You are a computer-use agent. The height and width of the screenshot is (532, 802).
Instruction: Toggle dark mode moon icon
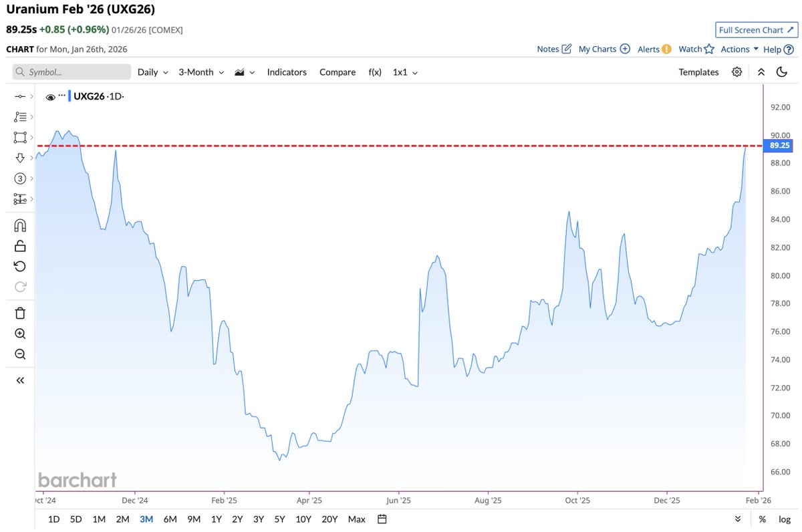pyautogui.click(x=781, y=72)
